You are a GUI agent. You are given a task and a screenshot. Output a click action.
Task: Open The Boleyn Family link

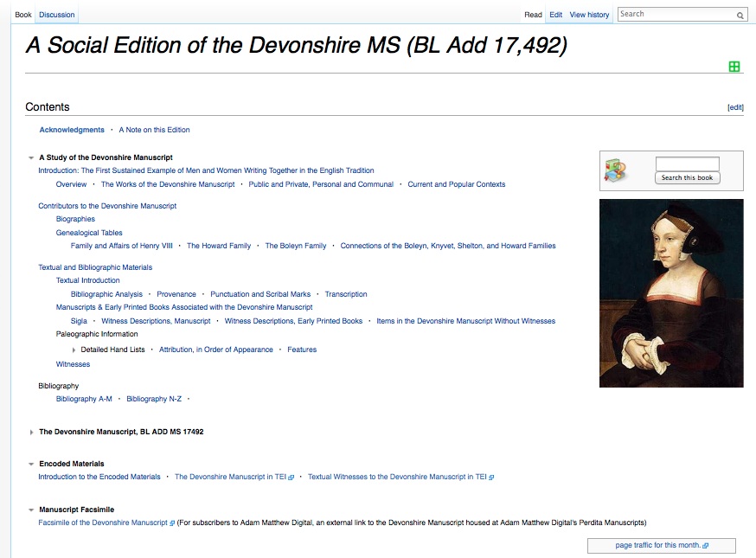[x=296, y=246]
